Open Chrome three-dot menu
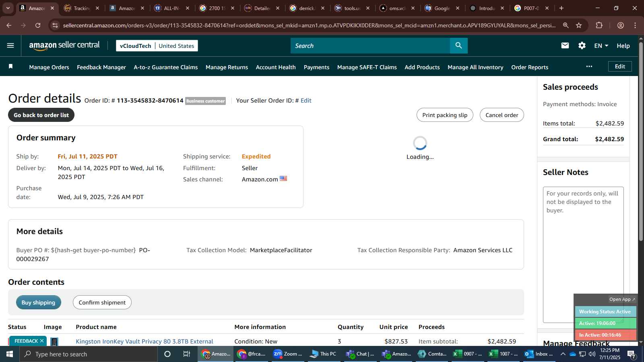This screenshot has height=362, width=644. (x=635, y=25)
